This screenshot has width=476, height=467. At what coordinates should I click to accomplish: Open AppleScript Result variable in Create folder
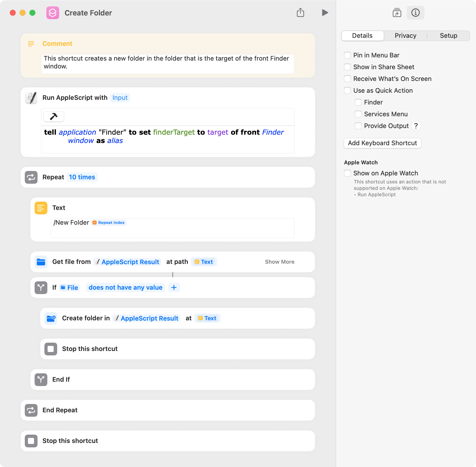click(x=146, y=318)
